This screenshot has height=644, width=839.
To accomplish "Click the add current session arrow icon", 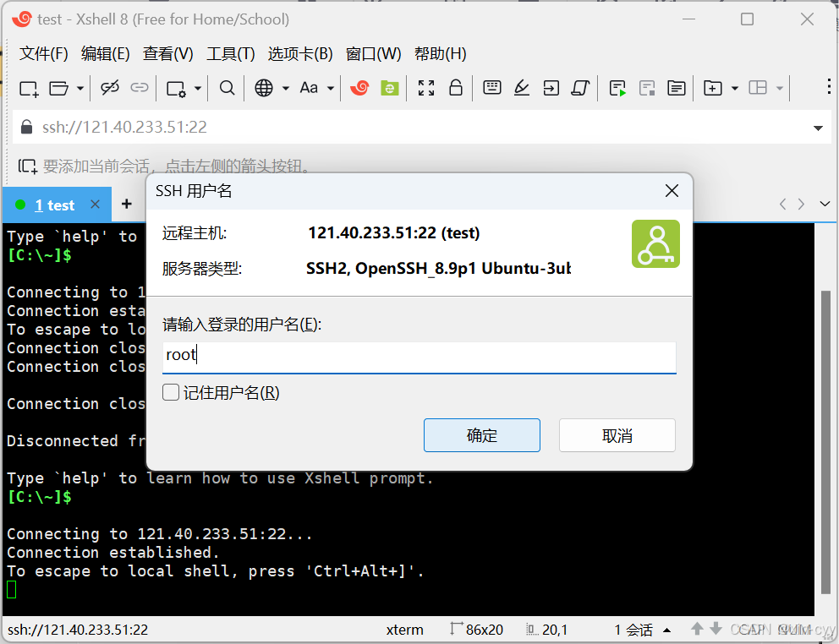I will 27,166.
